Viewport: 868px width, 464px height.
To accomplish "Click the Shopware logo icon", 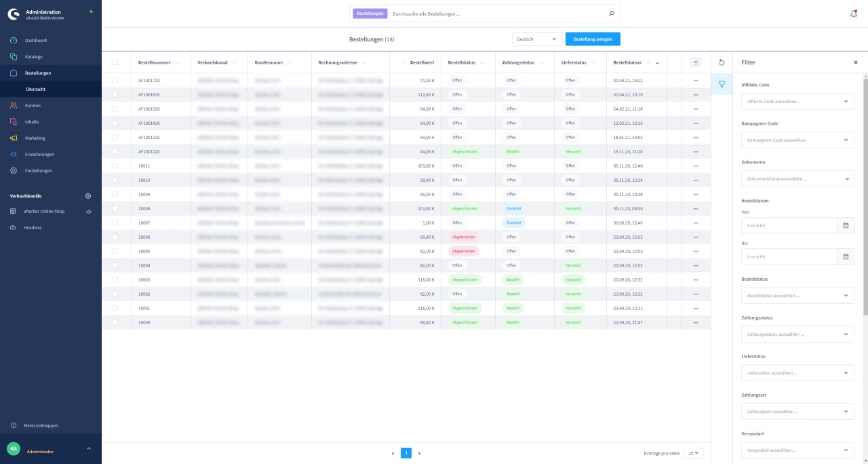I will coord(14,14).
